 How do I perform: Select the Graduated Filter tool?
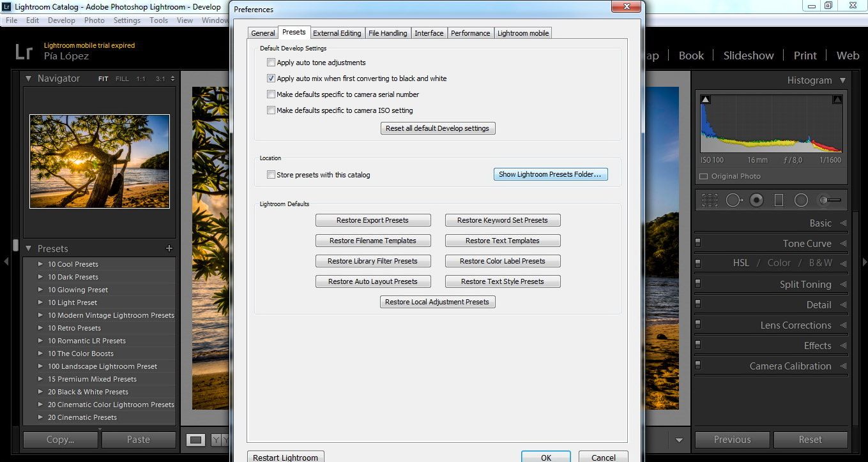point(779,199)
